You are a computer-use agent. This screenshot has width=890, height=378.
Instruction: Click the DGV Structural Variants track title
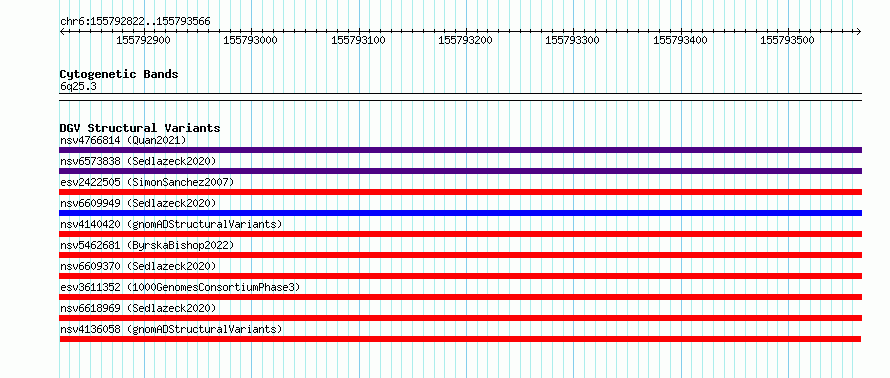(x=140, y=128)
